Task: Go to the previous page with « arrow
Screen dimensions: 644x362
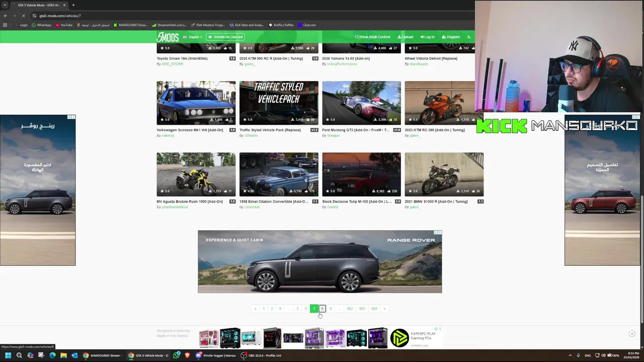Action: (x=255, y=309)
